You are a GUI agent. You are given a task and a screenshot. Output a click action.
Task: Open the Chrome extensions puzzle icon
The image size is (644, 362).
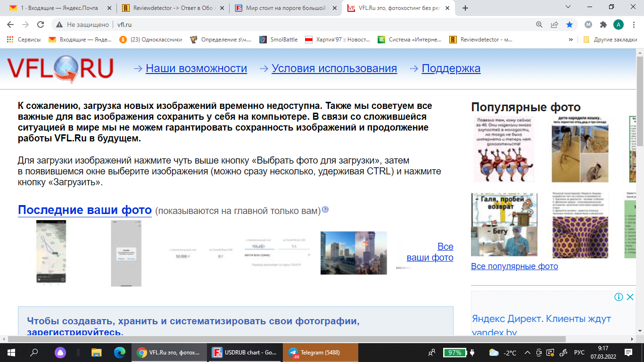click(603, 25)
